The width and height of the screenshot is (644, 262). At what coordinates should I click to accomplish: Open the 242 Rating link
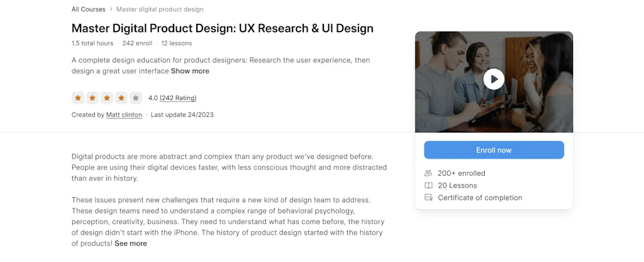click(x=178, y=98)
